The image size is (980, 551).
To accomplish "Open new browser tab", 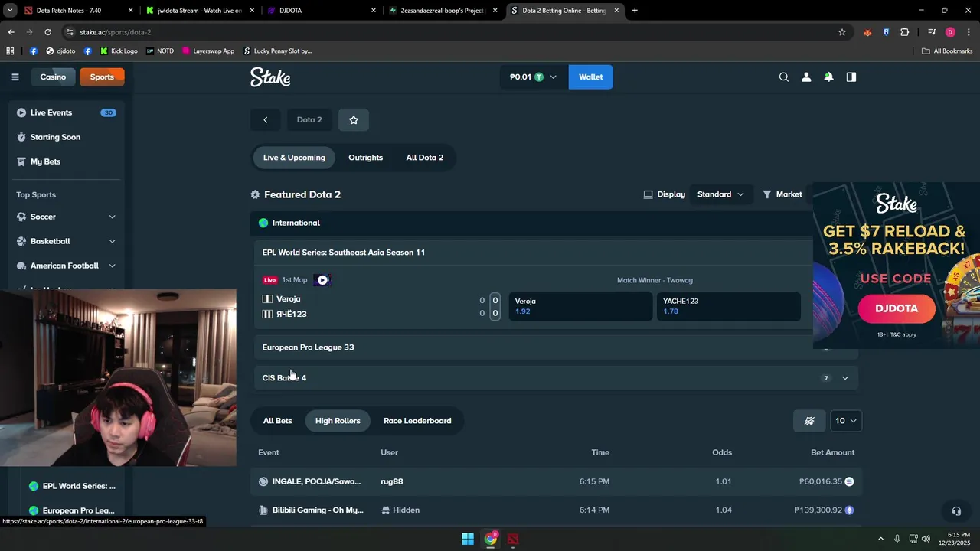I will (635, 11).
